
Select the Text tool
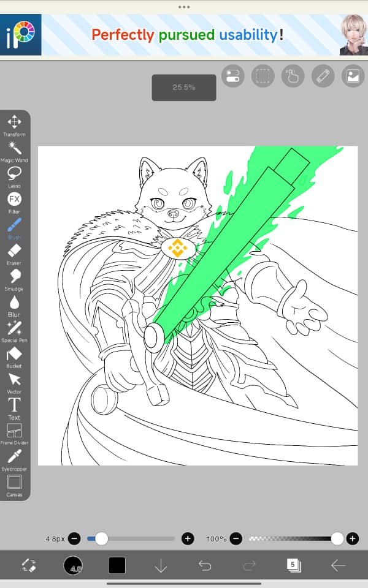pyautogui.click(x=14, y=409)
